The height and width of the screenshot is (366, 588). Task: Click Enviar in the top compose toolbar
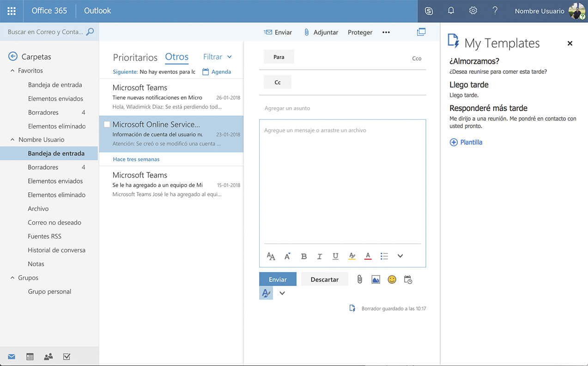[278, 32]
